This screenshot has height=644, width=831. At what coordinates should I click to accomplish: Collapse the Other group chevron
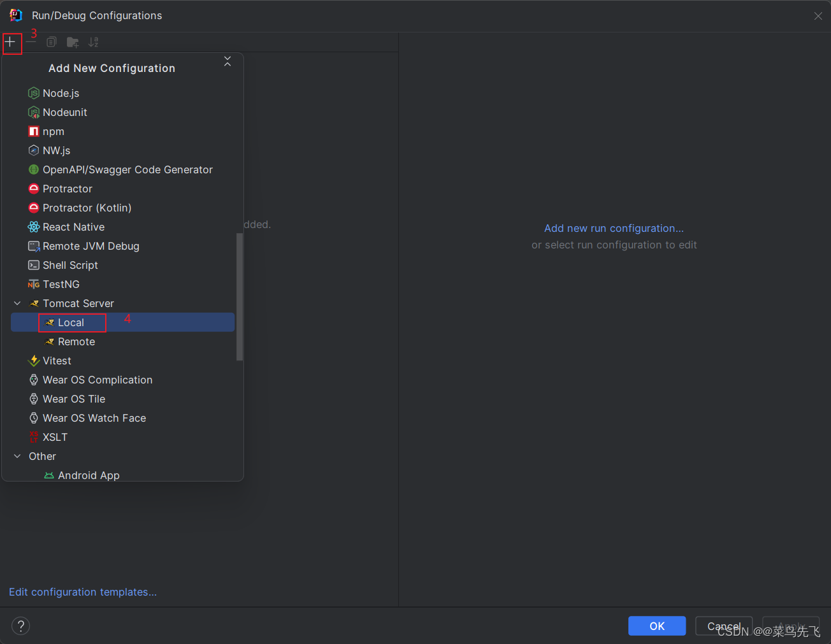tap(17, 456)
